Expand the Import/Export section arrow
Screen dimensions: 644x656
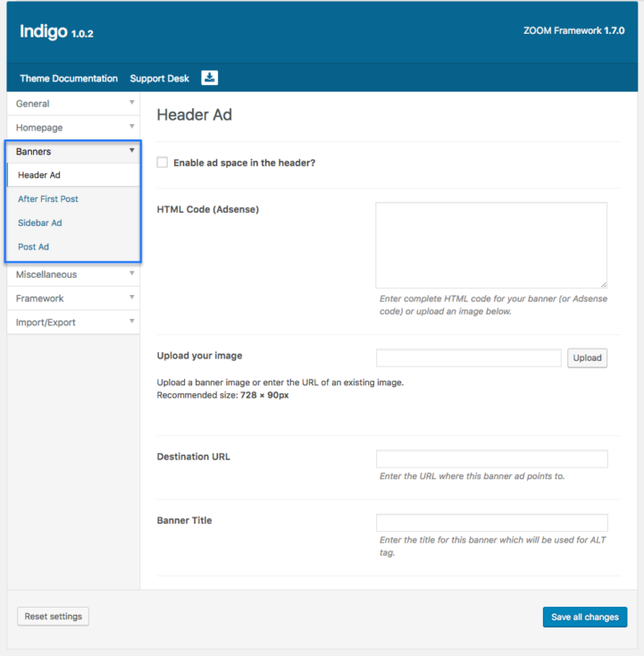[131, 321]
